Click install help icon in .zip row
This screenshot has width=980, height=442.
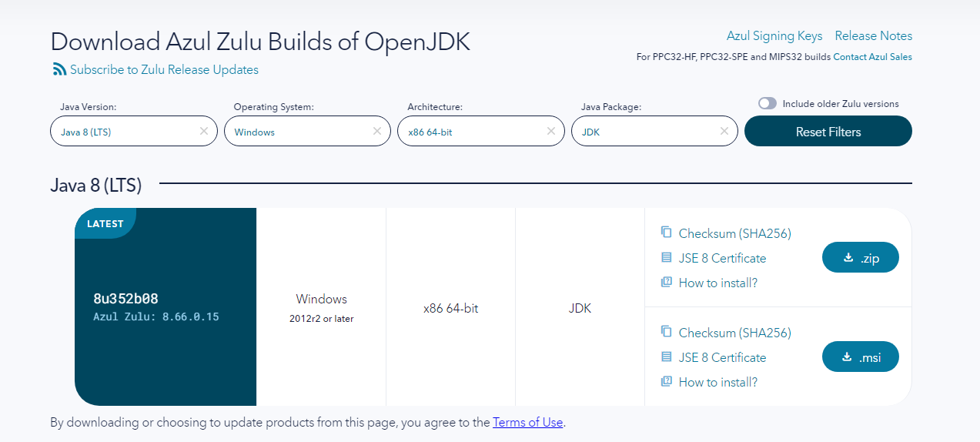click(667, 283)
